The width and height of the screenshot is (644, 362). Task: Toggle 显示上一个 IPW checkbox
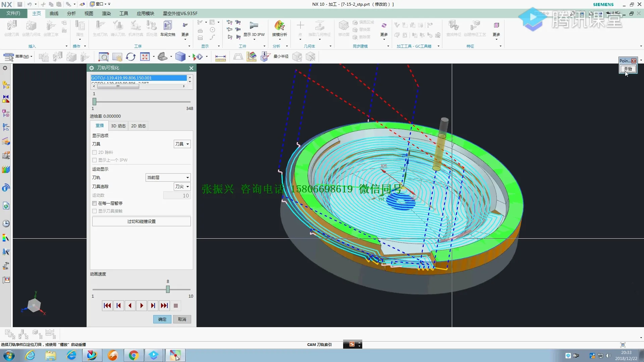[95, 160]
